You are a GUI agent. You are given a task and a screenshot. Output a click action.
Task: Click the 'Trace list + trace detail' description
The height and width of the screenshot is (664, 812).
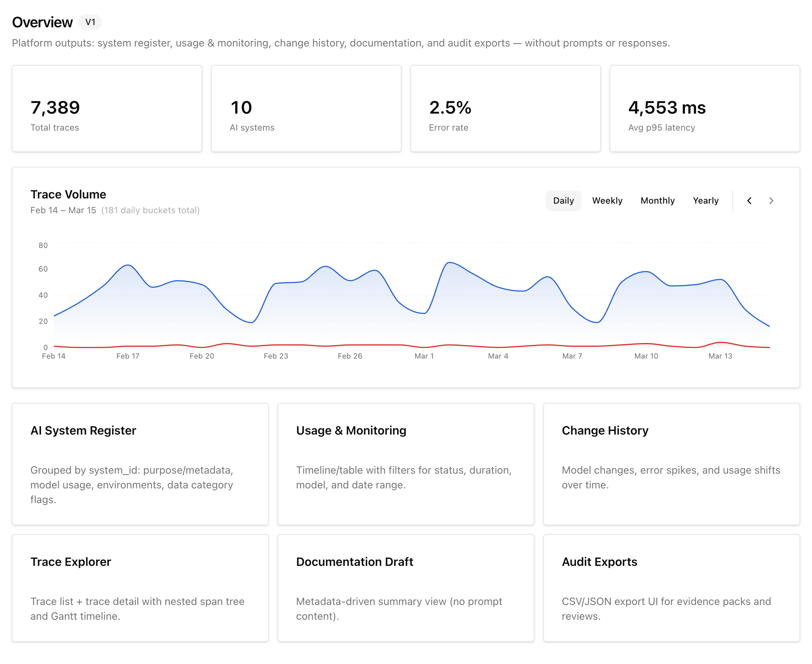point(137,609)
